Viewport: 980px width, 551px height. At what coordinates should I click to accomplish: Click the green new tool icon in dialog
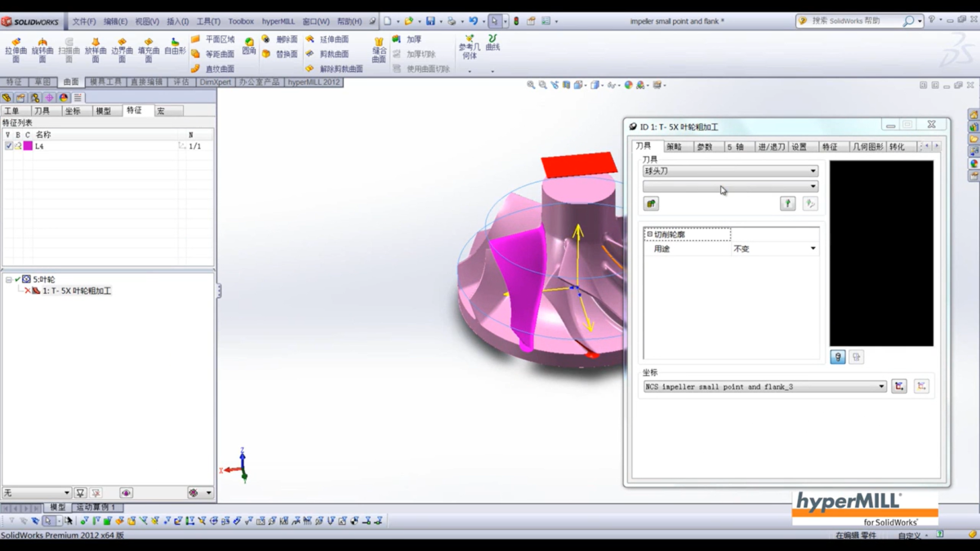click(x=787, y=203)
